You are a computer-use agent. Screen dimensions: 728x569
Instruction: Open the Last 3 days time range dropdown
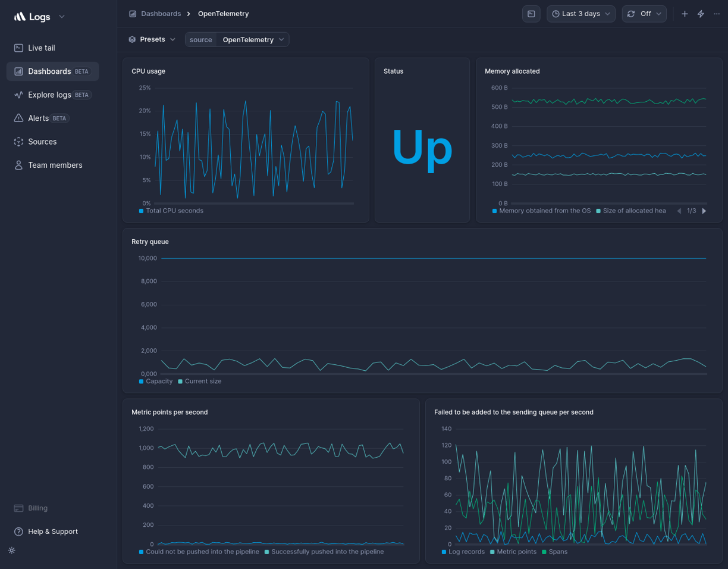[x=580, y=13]
